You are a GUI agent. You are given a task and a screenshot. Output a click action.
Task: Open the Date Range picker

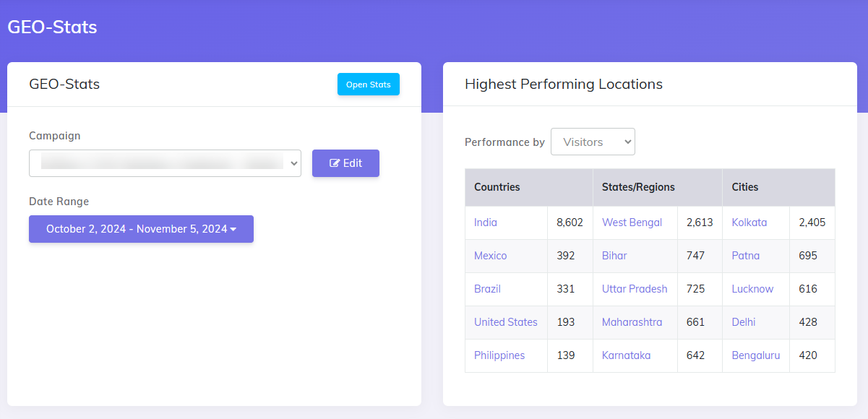(x=141, y=229)
